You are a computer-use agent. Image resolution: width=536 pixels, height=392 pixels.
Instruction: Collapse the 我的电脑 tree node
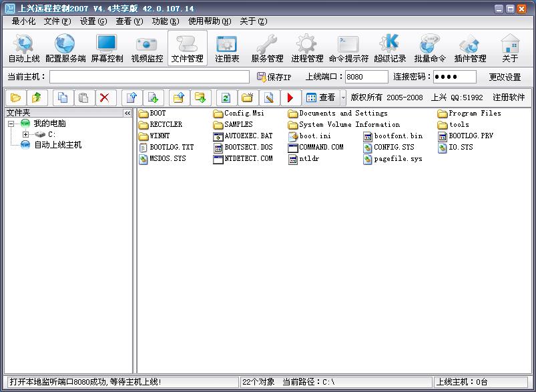coord(11,124)
